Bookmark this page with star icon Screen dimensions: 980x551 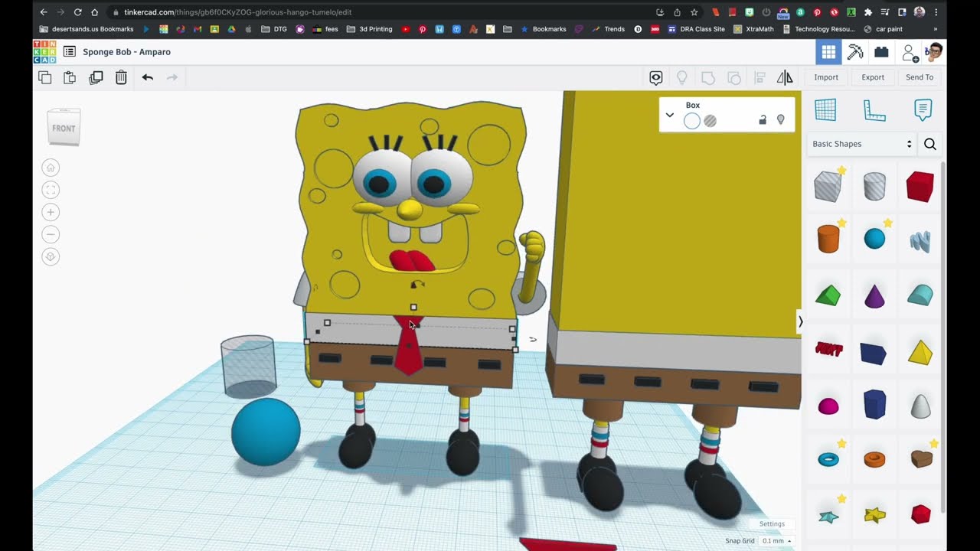coord(694,12)
